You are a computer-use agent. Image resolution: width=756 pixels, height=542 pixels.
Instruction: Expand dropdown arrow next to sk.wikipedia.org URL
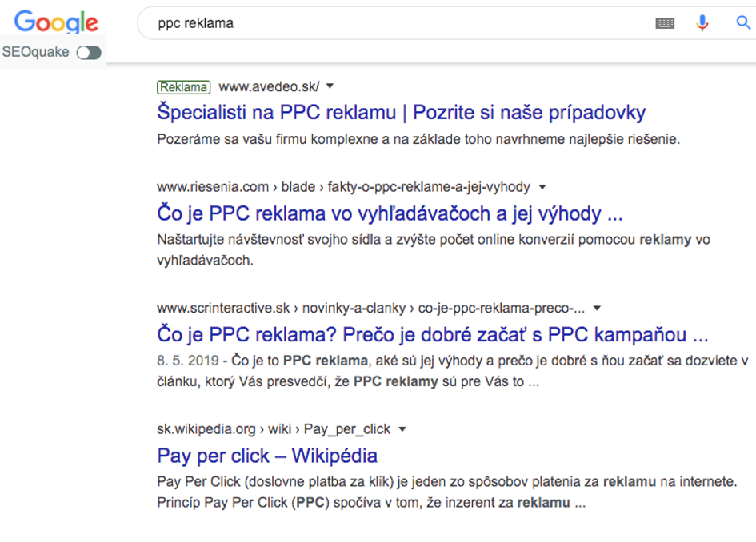402,429
